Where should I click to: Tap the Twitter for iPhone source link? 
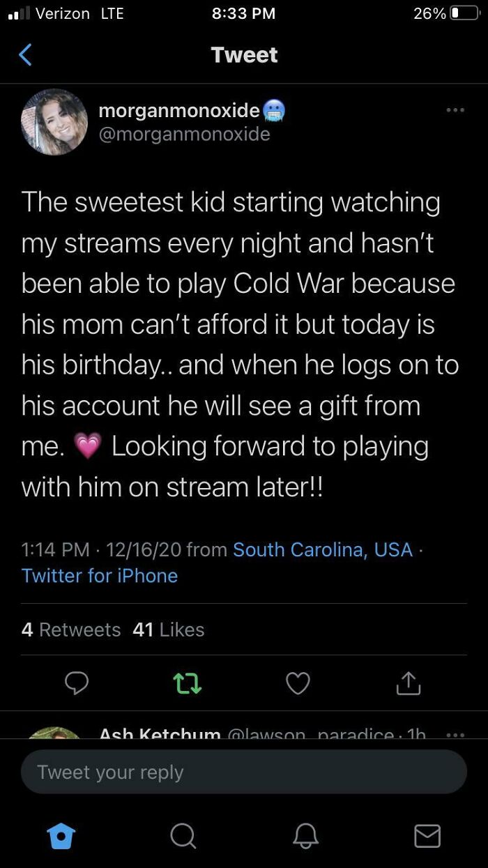pos(99,575)
